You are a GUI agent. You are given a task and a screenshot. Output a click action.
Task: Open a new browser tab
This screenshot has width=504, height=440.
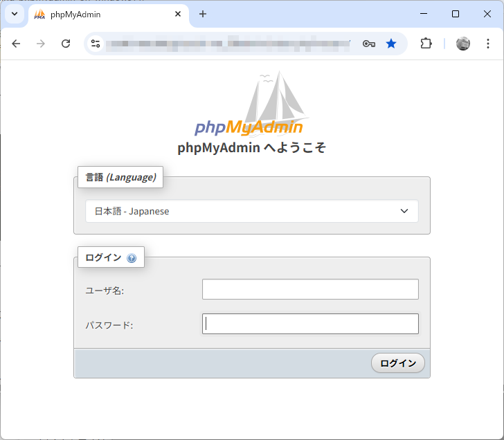[x=203, y=14]
